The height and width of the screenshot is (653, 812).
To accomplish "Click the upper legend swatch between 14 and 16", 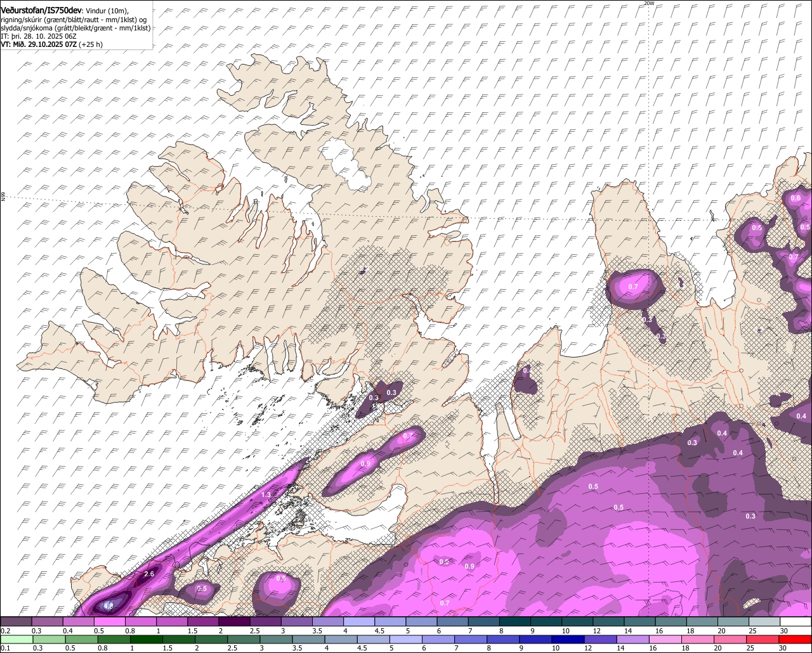I will 640,621.
